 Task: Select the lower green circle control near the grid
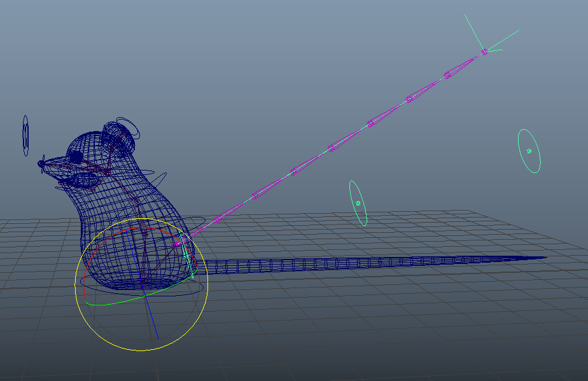tap(358, 203)
